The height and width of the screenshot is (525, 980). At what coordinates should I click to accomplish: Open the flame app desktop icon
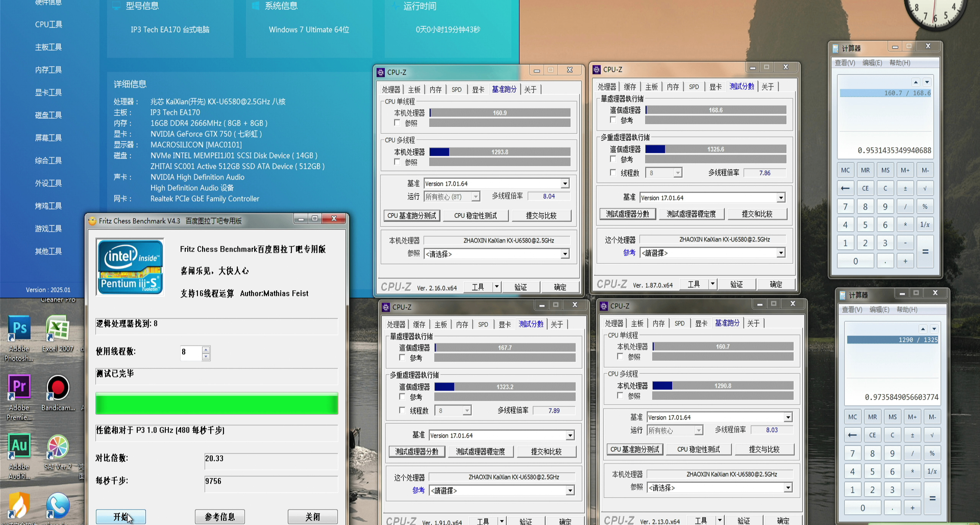point(19,506)
